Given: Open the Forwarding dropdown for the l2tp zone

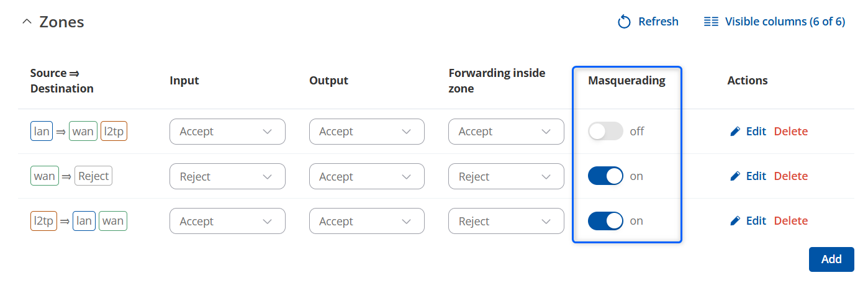Looking at the screenshot, I should coord(506,221).
